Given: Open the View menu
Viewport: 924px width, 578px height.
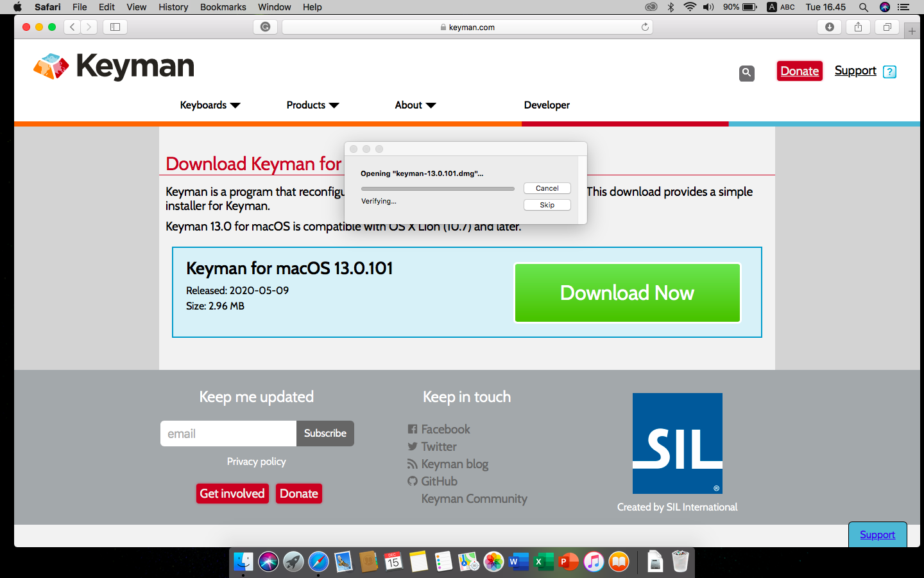Looking at the screenshot, I should [136, 7].
